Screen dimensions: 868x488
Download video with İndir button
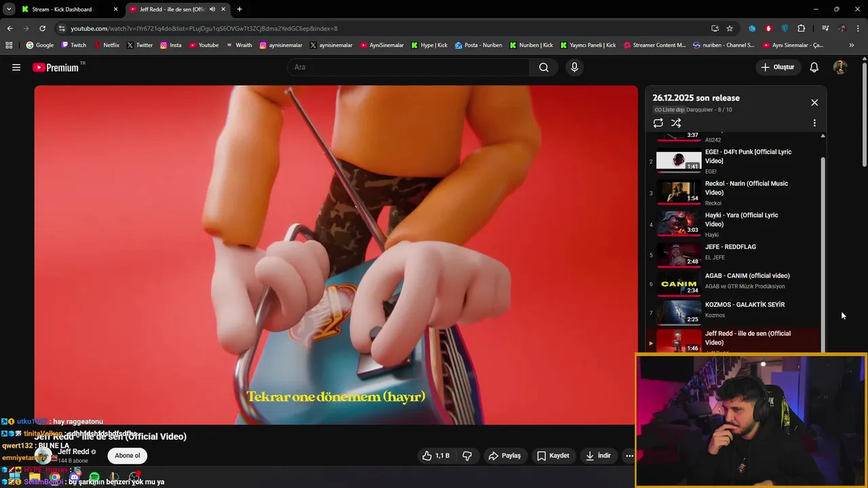[x=599, y=455]
